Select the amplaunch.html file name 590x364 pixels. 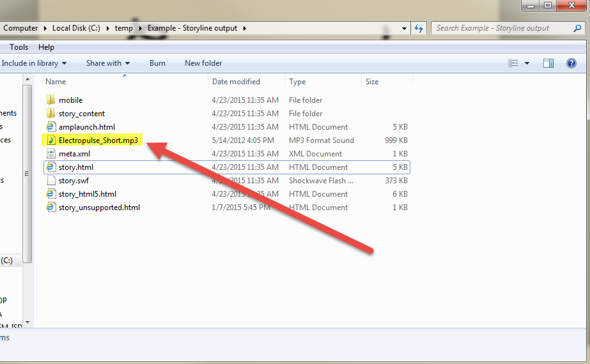click(87, 127)
